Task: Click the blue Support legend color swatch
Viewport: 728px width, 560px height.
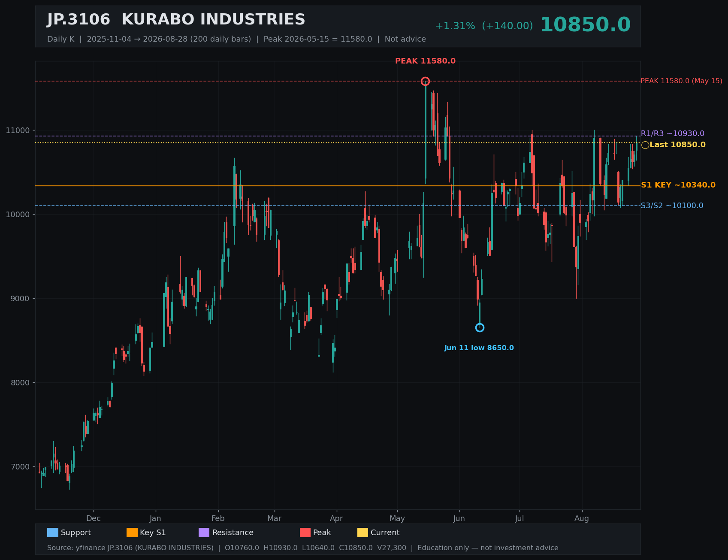Action: pos(53,533)
